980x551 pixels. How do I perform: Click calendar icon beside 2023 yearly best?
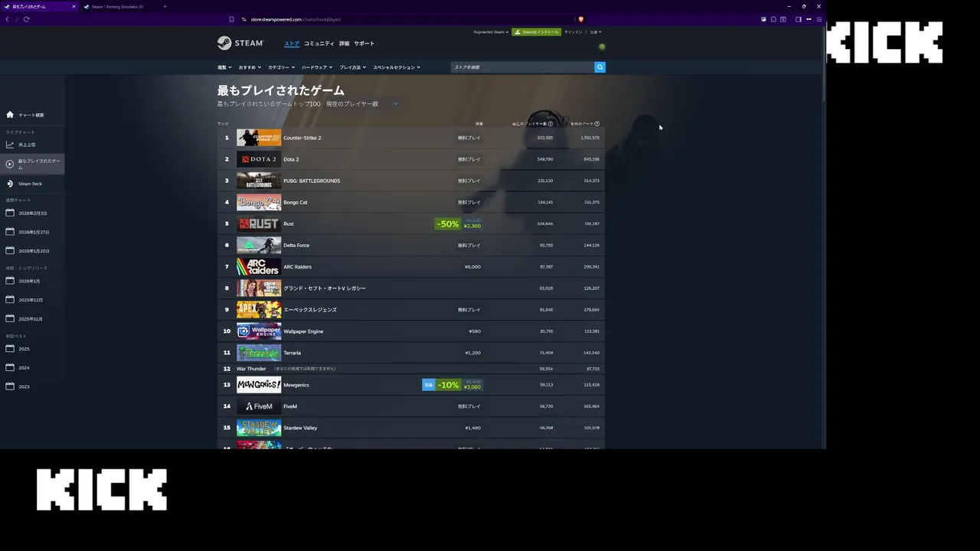10,386
